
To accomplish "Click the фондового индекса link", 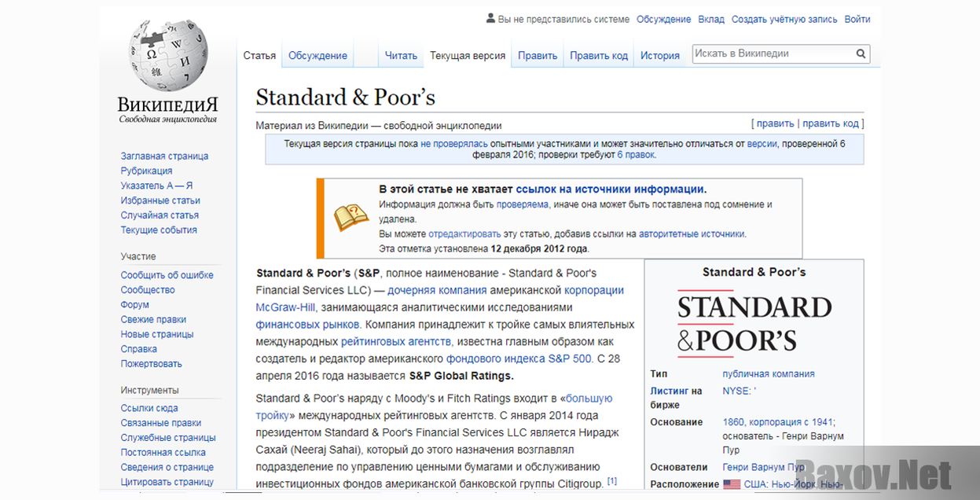I will click(495, 358).
